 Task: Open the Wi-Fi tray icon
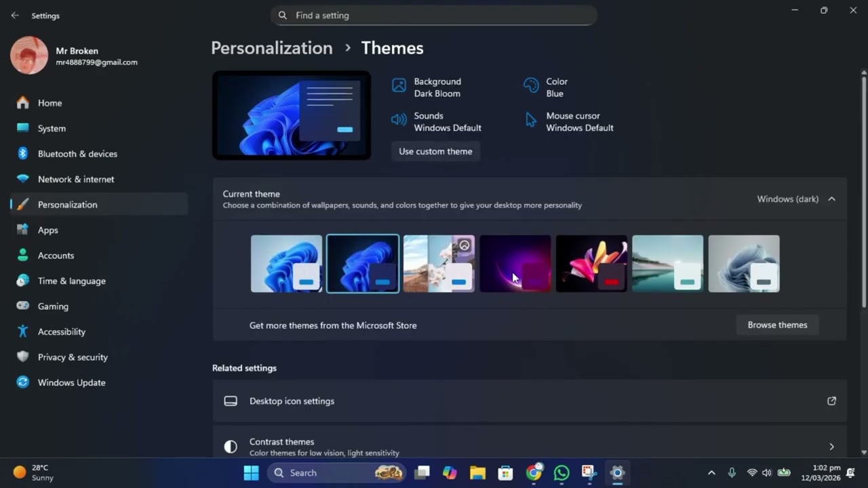click(x=752, y=472)
